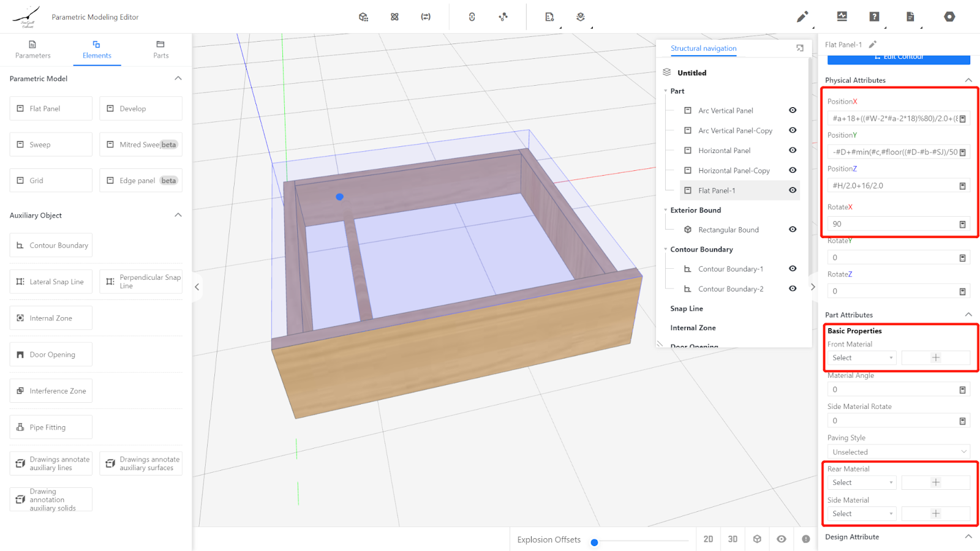
Task: Open the Paving Style dropdown
Action: 898,452
